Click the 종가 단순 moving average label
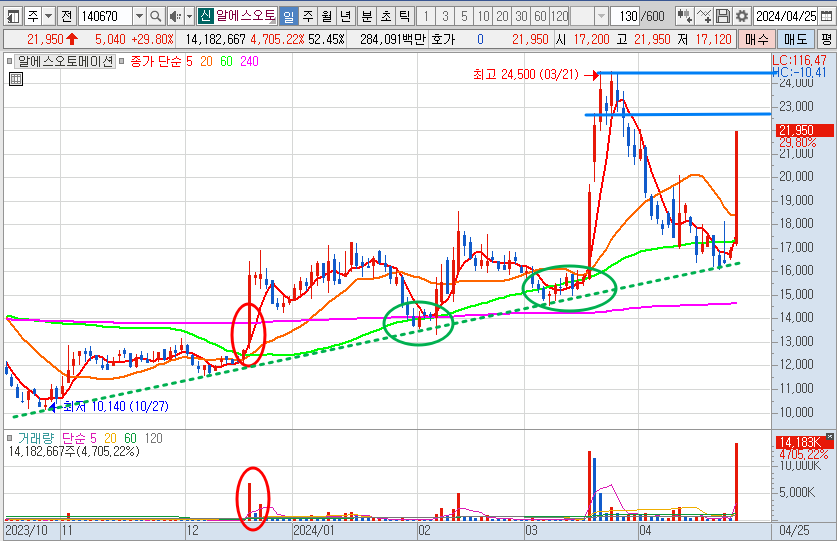Screen dimensions: 837x541 pyautogui.click(x=156, y=61)
